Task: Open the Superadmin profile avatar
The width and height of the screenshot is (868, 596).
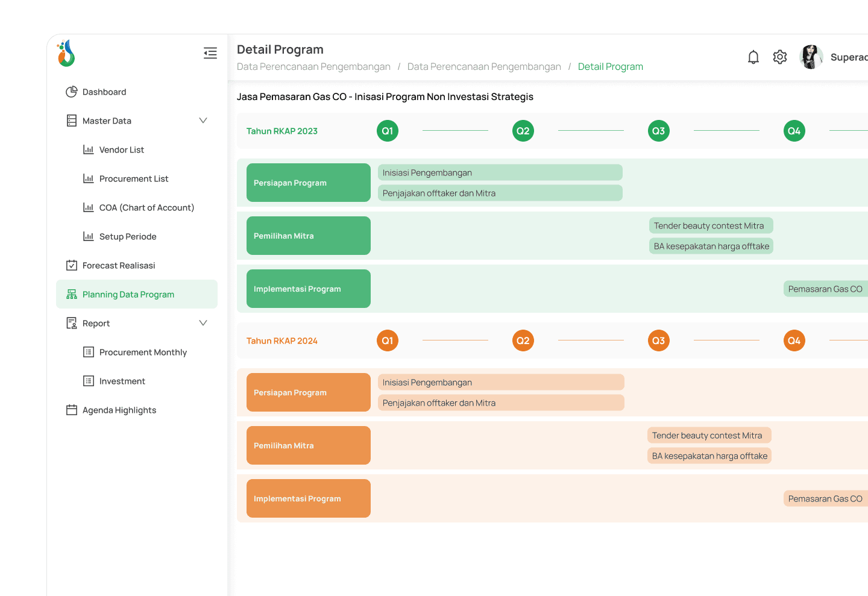Action: [811, 56]
